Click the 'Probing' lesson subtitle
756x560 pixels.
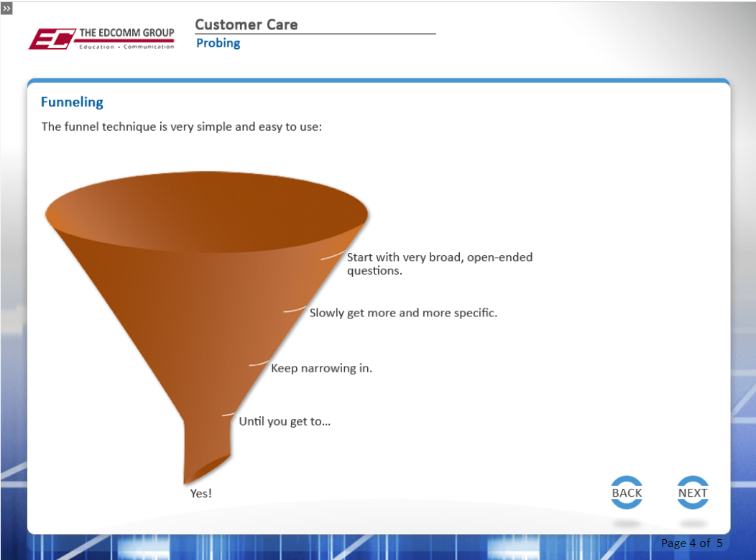click(218, 43)
